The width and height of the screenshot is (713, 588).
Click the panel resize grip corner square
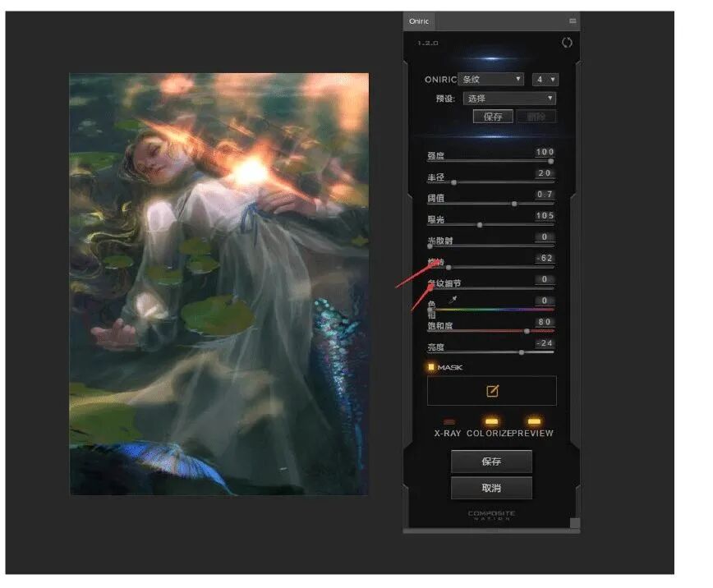click(575, 522)
